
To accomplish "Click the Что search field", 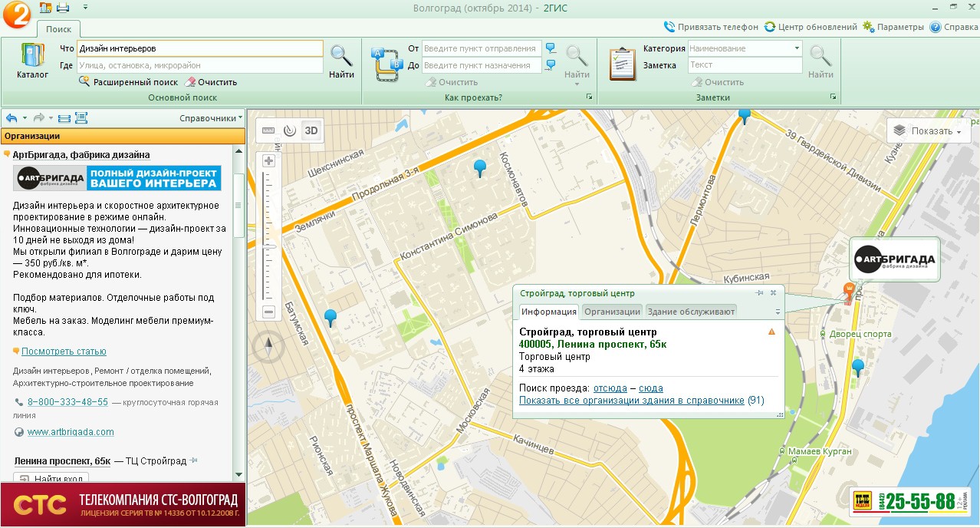I will (x=200, y=48).
